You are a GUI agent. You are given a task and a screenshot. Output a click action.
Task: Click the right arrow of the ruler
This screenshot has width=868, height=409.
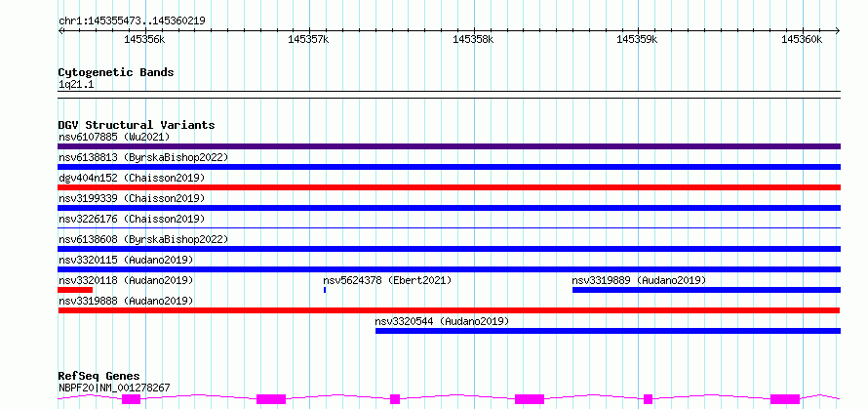point(838,30)
